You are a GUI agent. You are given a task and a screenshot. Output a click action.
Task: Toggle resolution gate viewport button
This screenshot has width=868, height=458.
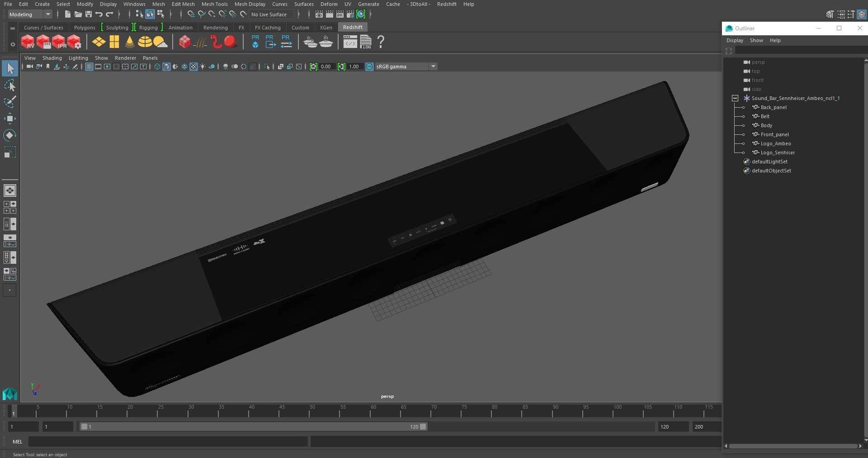[x=107, y=67]
